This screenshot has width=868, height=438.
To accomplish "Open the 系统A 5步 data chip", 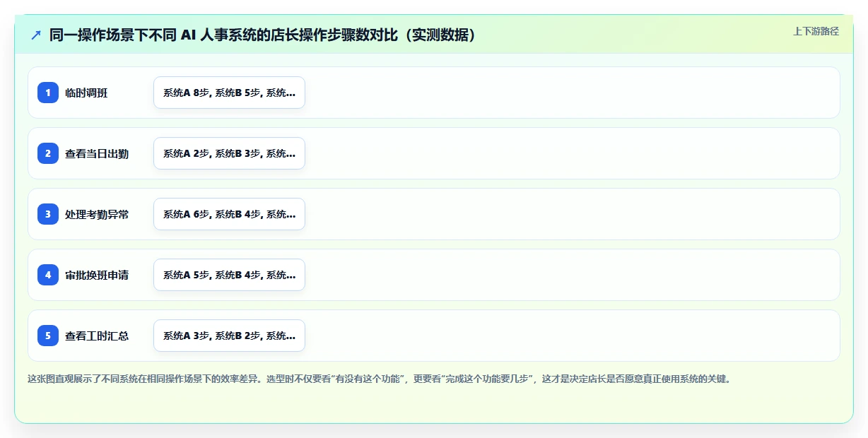I will pyautogui.click(x=229, y=275).
